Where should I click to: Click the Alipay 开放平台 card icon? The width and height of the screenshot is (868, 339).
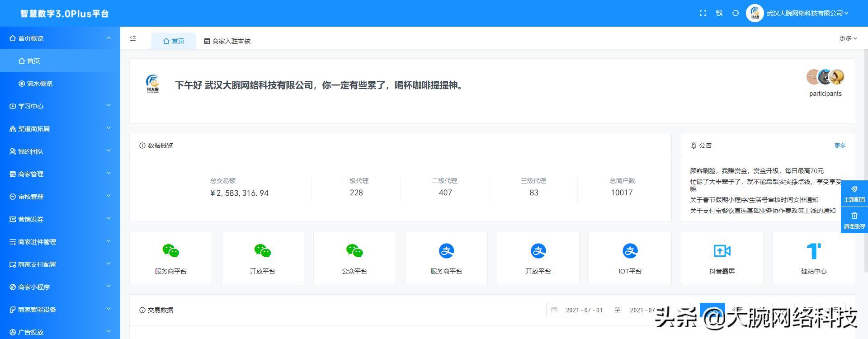coord(538,250)
